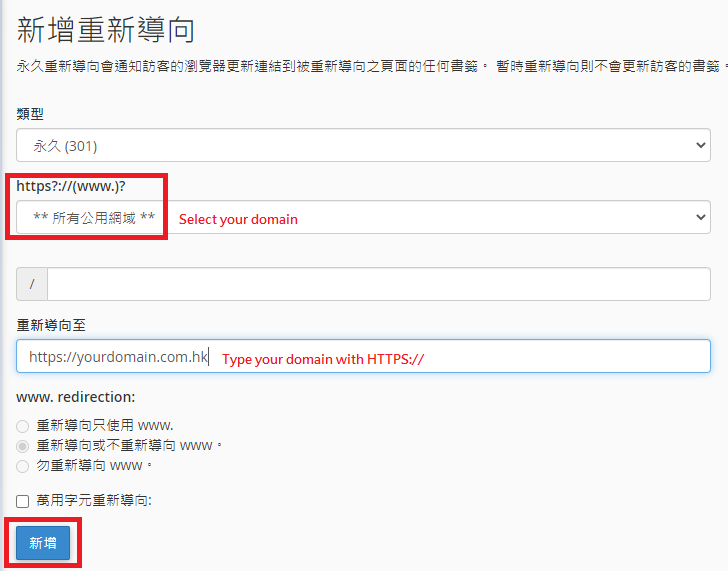Click the 重新導向至 label
The height and width of the screenshot is (571, 728).
click(x=51, y=325)
